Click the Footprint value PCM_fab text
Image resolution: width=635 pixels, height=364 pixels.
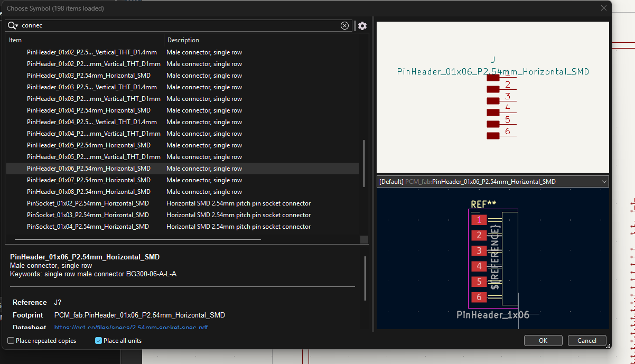[139, 315]
